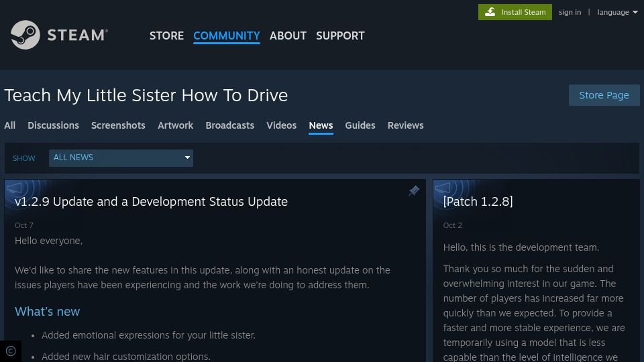
Task: Click the game title Teach My Little Sister
Action: (x=146, y=96)
